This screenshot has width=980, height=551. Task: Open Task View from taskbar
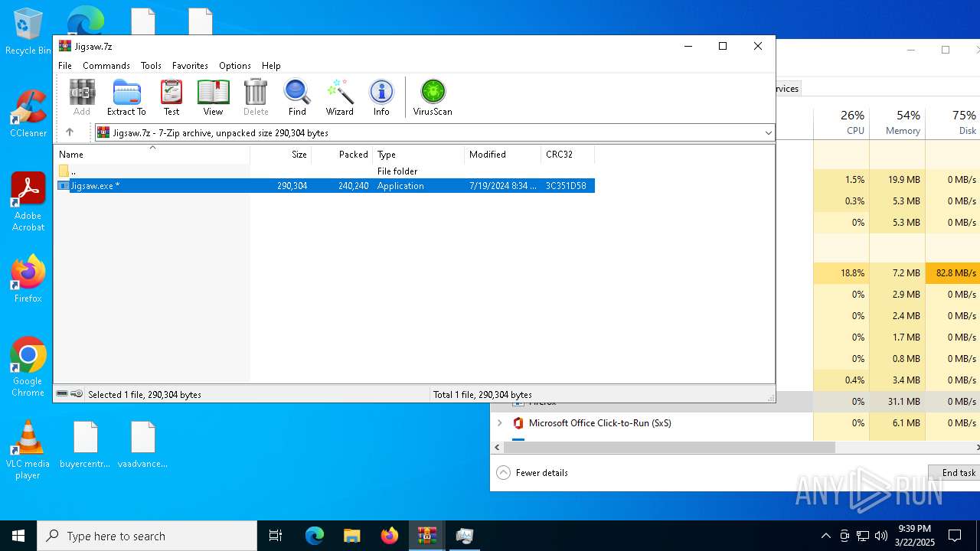tap(276, 536)
